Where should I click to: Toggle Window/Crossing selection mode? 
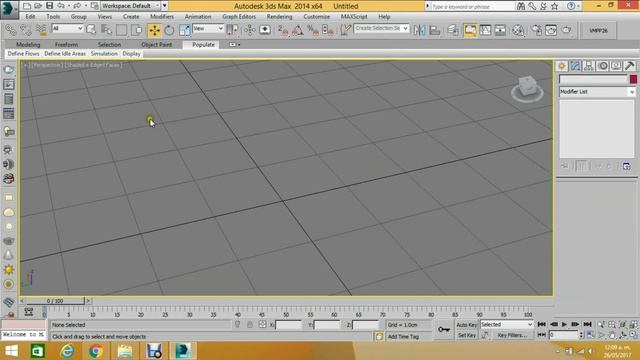137,30
